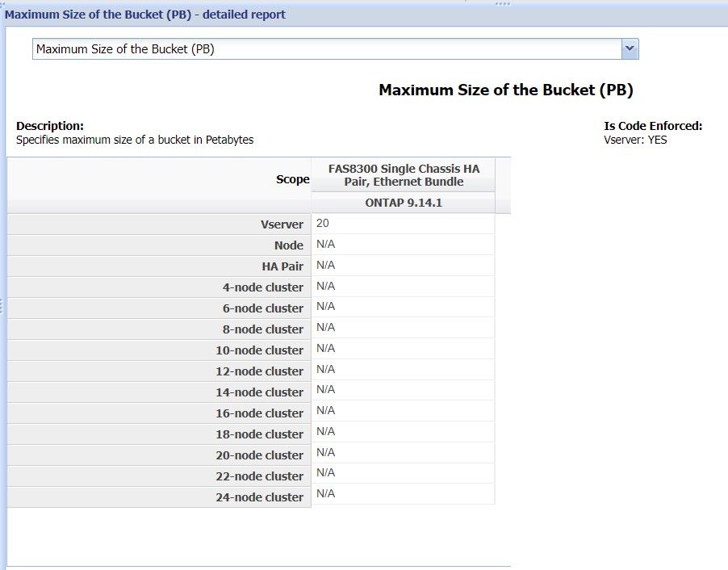Click the dotted drag grip at top edge

coord(502,3)
